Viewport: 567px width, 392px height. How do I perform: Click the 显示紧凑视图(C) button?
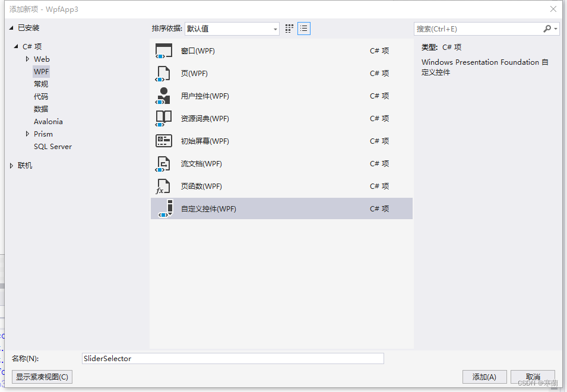click(x=42, y=377)
